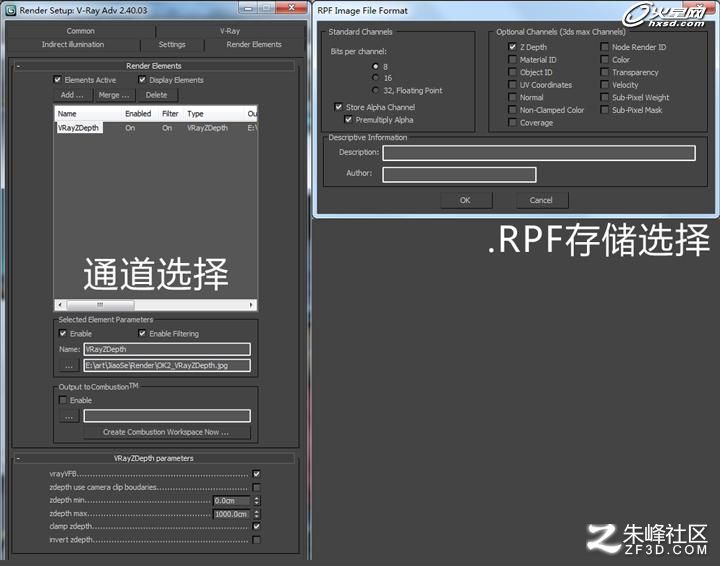Switch to the Common tab

(81, 31)
